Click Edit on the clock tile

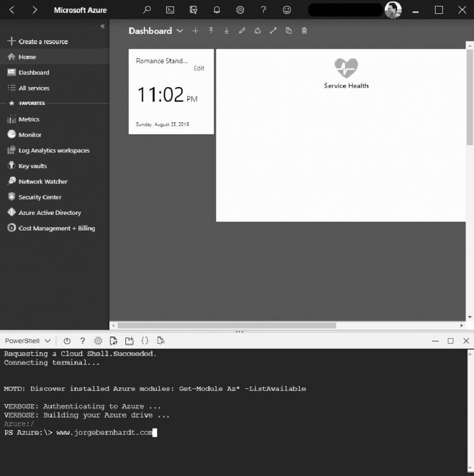pos(199,68)
